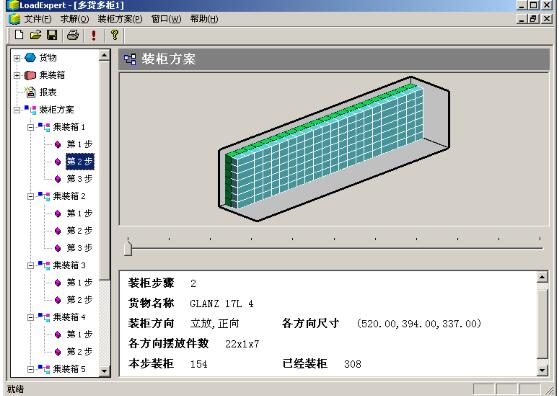Open the 装柜方案(P) menu
559x396 pixels.
[x=119, y=19]
